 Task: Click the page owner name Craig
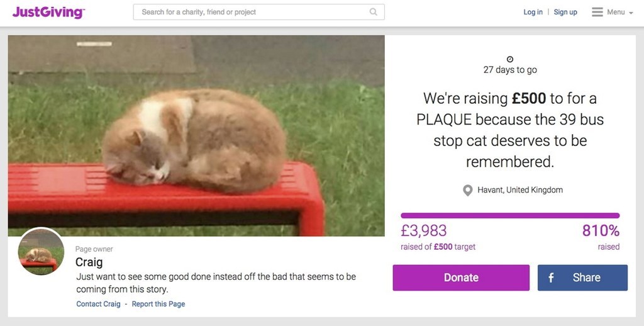(x=89, y=262)
